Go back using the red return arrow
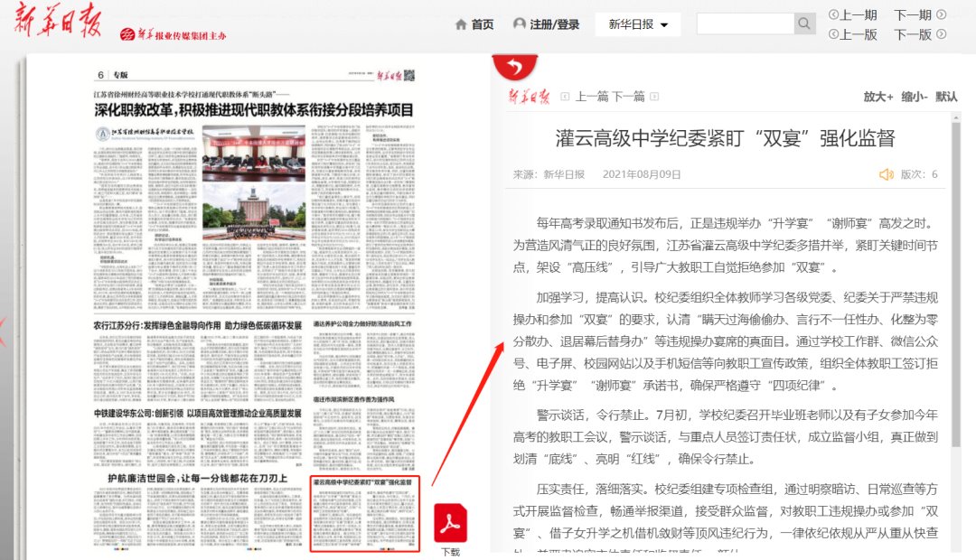 (x=514, y=67)
